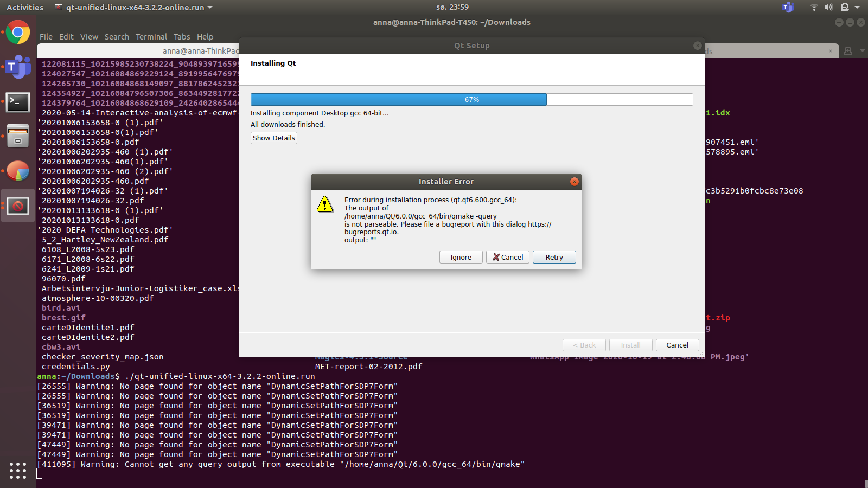Open Microsoft Teams from the dock

click(18, 67)
